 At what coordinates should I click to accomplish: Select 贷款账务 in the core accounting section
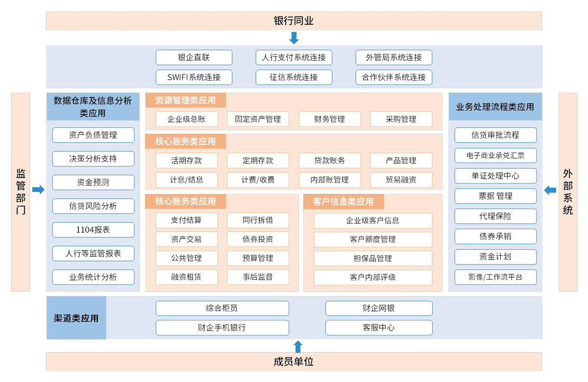(329, 160)
